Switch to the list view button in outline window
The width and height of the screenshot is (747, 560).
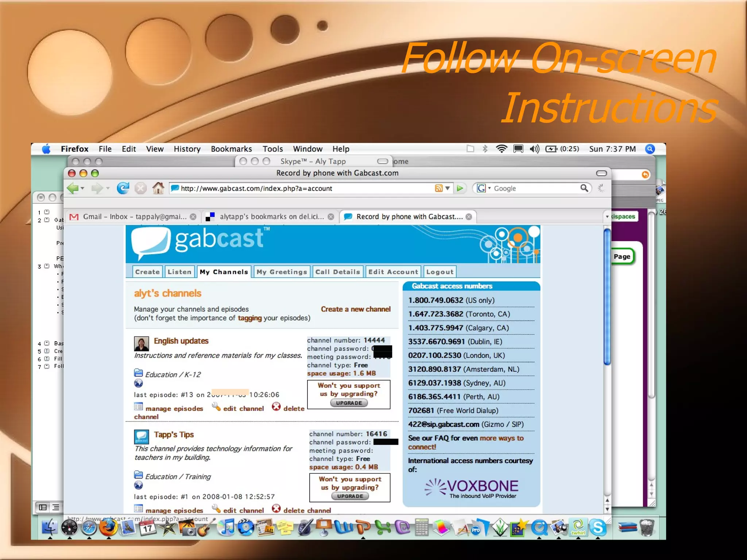click(56, 507)
